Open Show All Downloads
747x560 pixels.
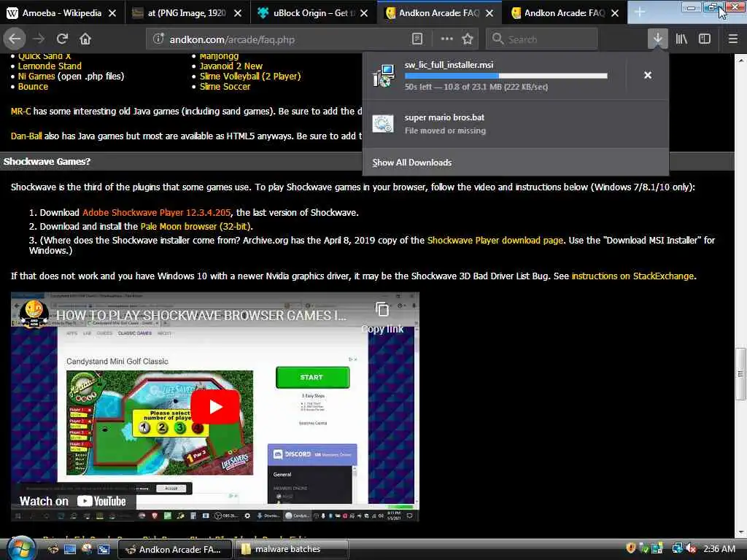[x=411, y=163]
